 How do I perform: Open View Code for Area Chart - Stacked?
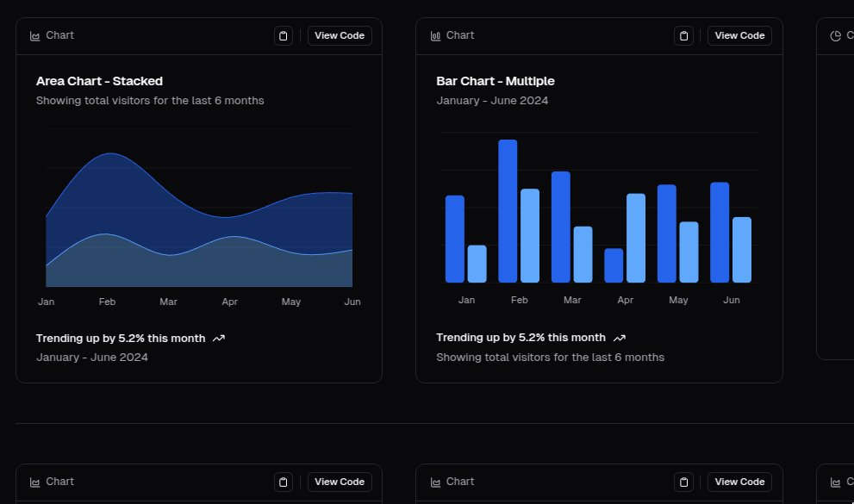point(340,36)
